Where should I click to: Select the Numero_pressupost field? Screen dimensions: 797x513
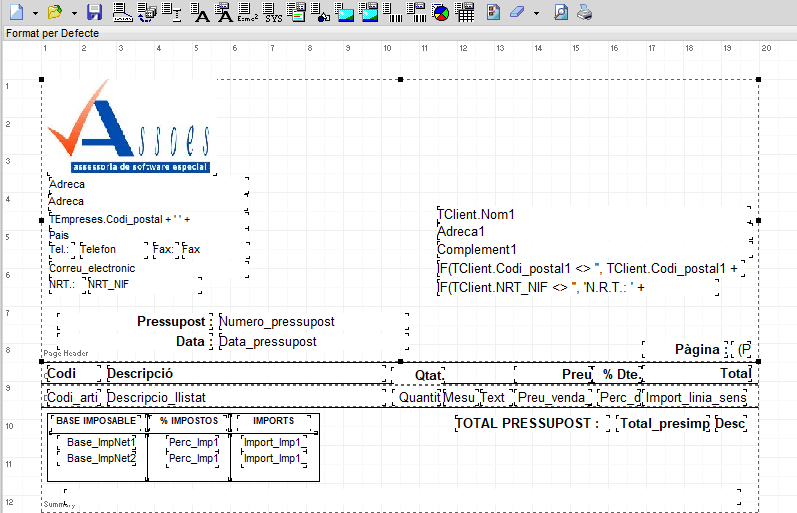(314, 322)
